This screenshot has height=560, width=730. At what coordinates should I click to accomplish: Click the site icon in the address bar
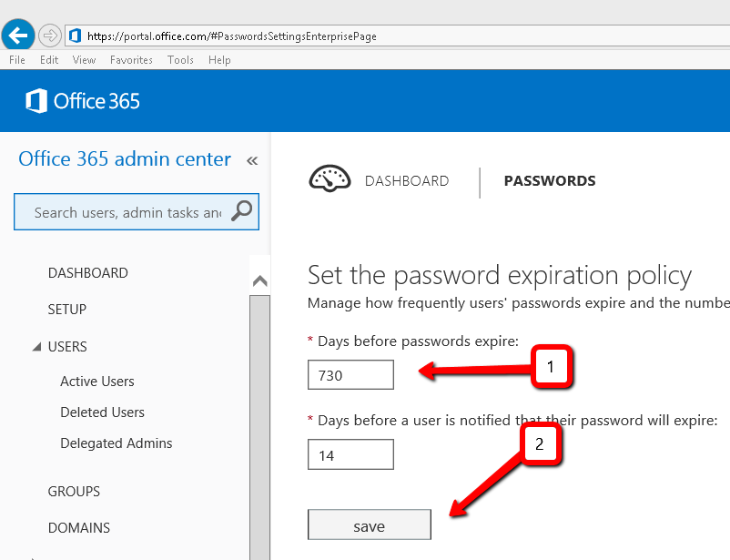(x=74, y=36)
